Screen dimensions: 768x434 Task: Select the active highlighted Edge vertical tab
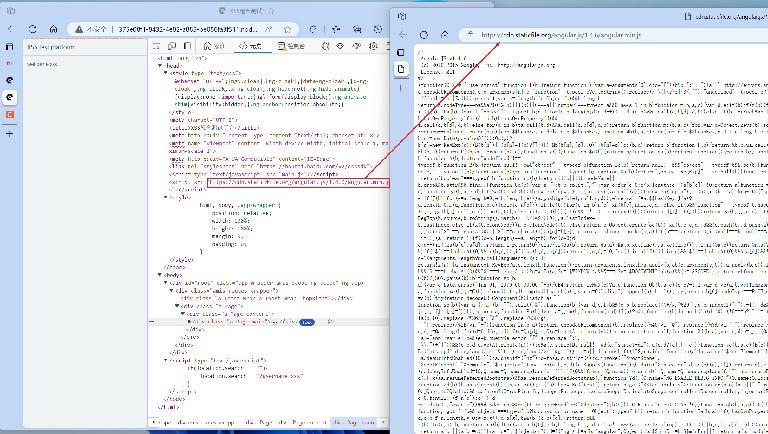[x=9, y=97]
